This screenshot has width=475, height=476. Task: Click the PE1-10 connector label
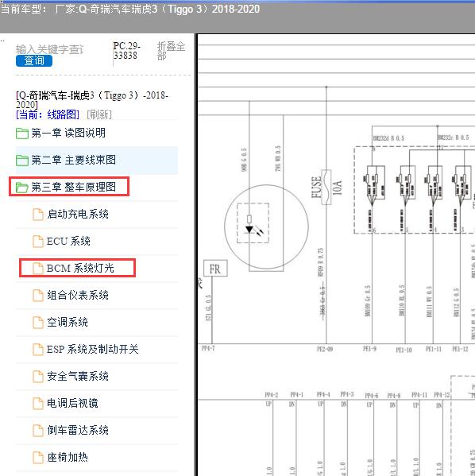coord(404,350)
